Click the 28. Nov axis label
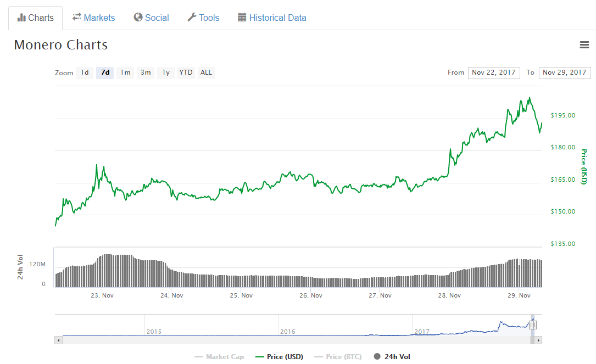This screenshot has height=364, width=596. [x=449, y=295]
